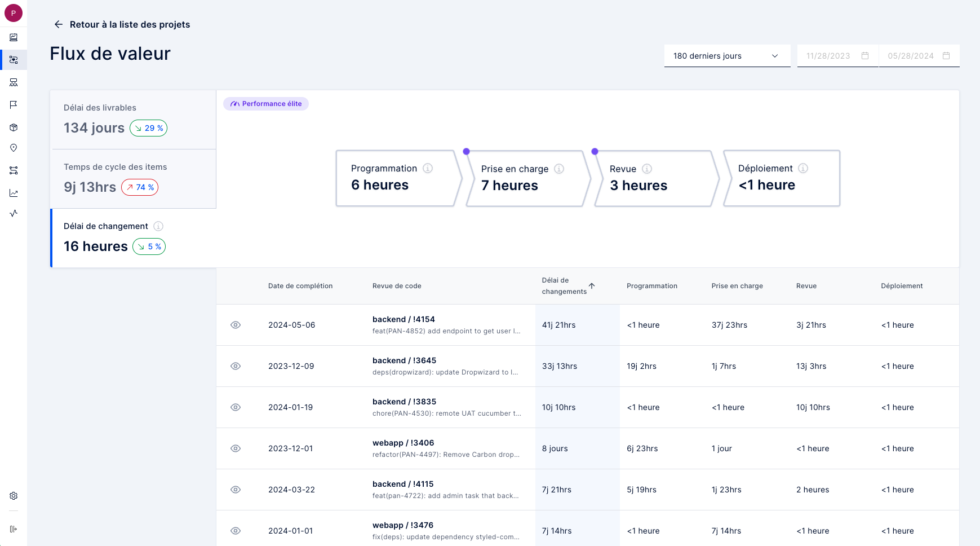Toggle sort on the Délai de changements column

point(592,286)
